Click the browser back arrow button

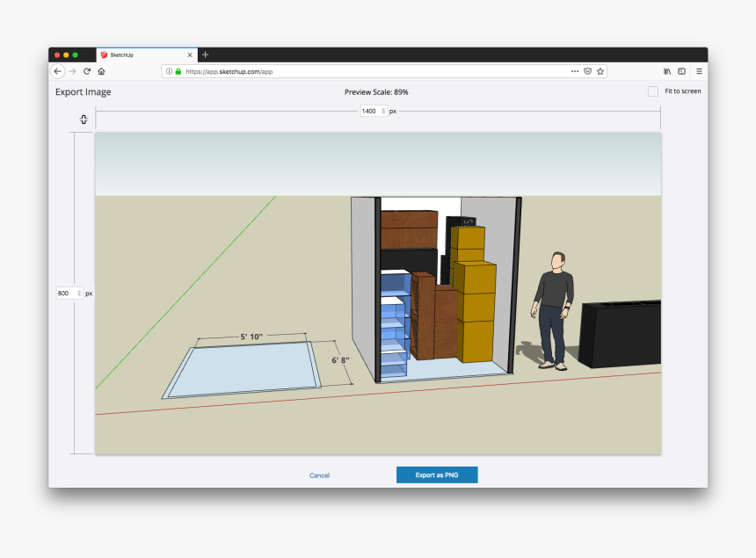58,71
